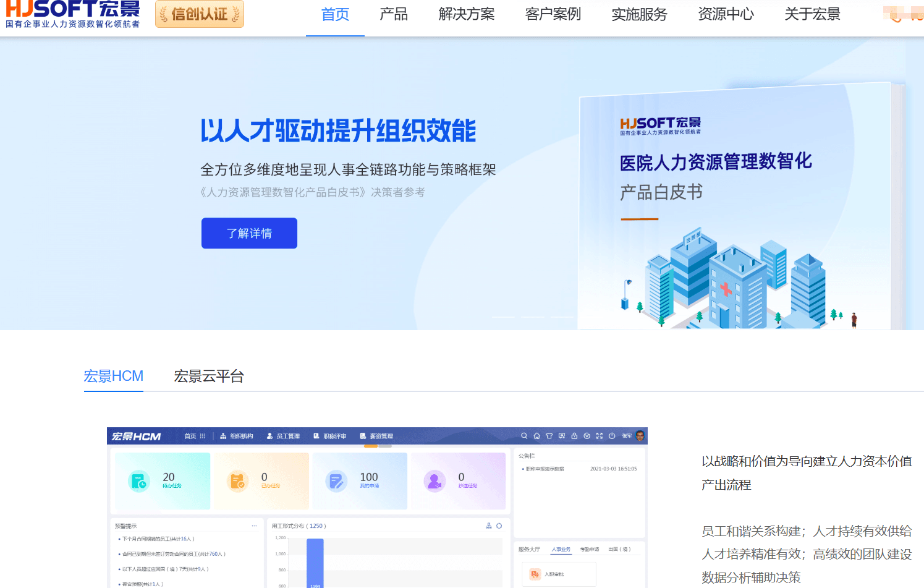Click the 待办任务 card icon showing 20
The width and height of the screenshot is (924, 588).
(139, 481)
